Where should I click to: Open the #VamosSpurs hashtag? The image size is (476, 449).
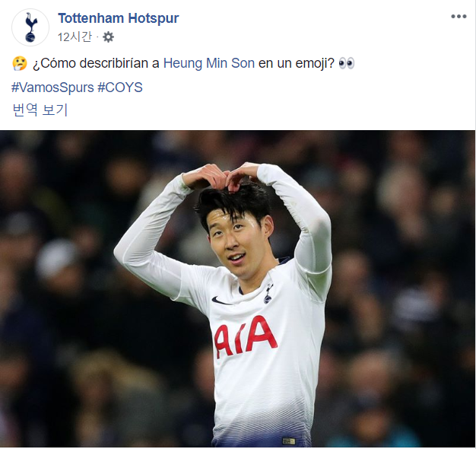pos(52,88)
